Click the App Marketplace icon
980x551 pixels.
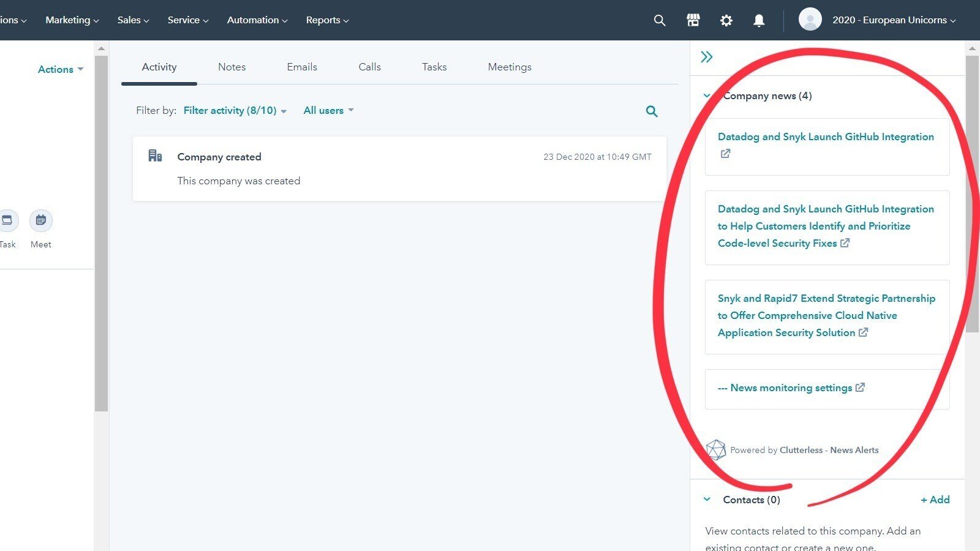click(x=693, y=20)
